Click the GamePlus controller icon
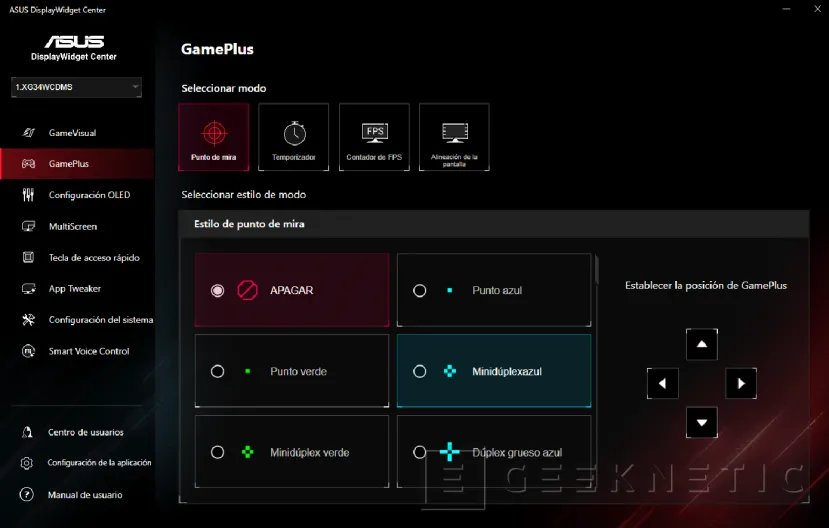 coord(29,164)
